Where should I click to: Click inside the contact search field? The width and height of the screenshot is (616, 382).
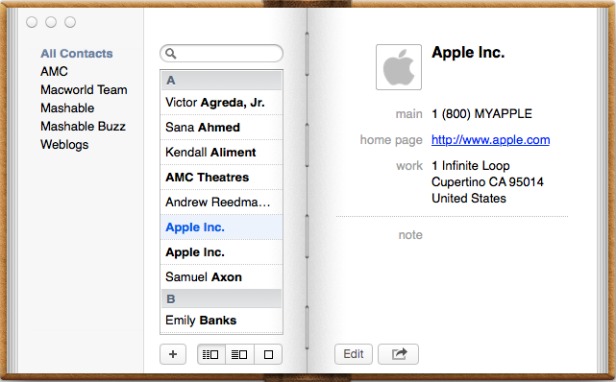221,53
